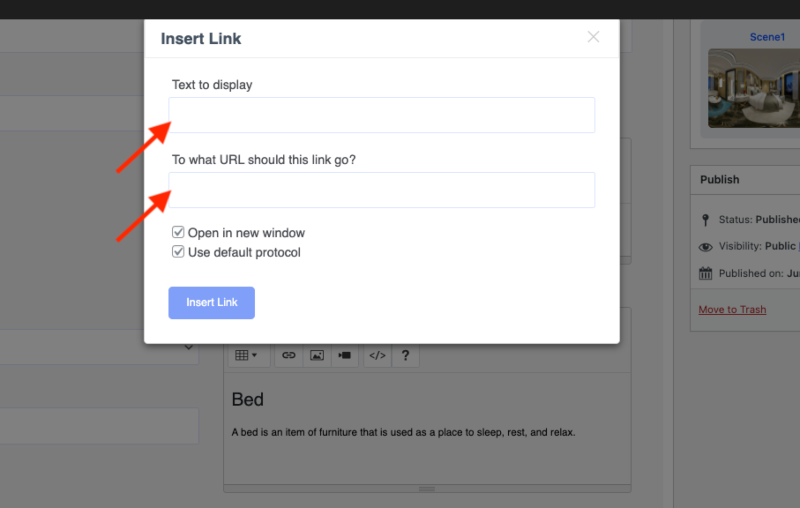The width and height of the screenshot is (800, 508).
Task: Click the Text to display field
Action: (382, 115)
